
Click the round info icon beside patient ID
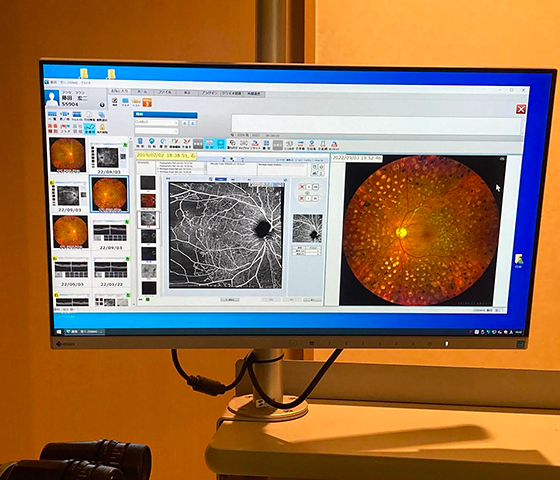point(102,105)
